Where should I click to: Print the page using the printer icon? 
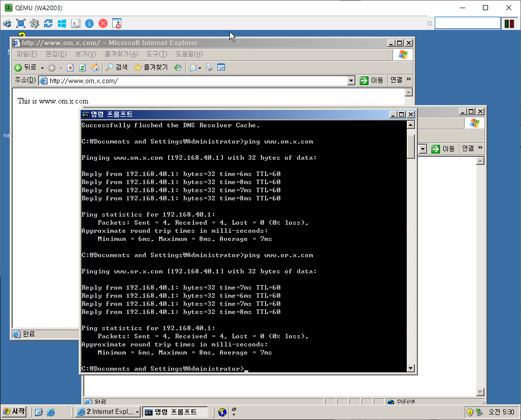209,68
